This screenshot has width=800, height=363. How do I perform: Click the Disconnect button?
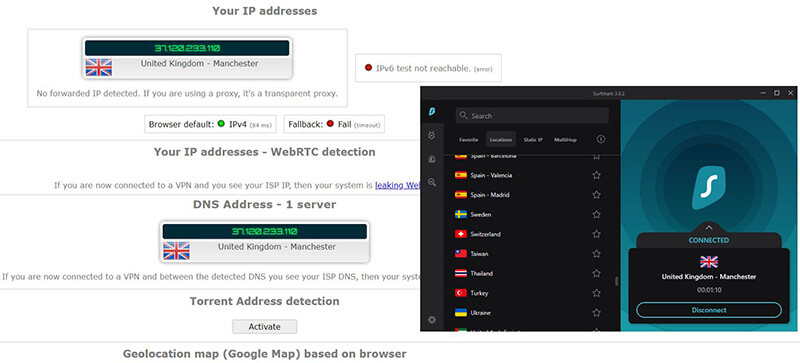[709, 310]
